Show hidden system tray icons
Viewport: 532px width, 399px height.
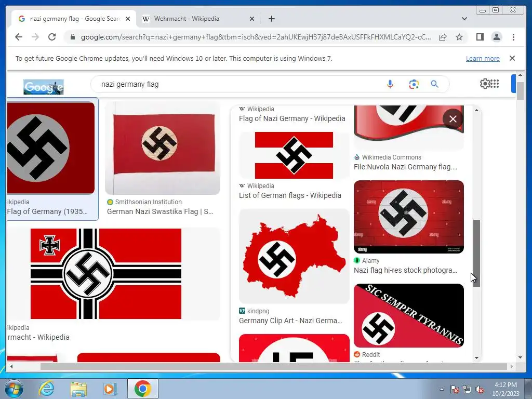[442, 389]
